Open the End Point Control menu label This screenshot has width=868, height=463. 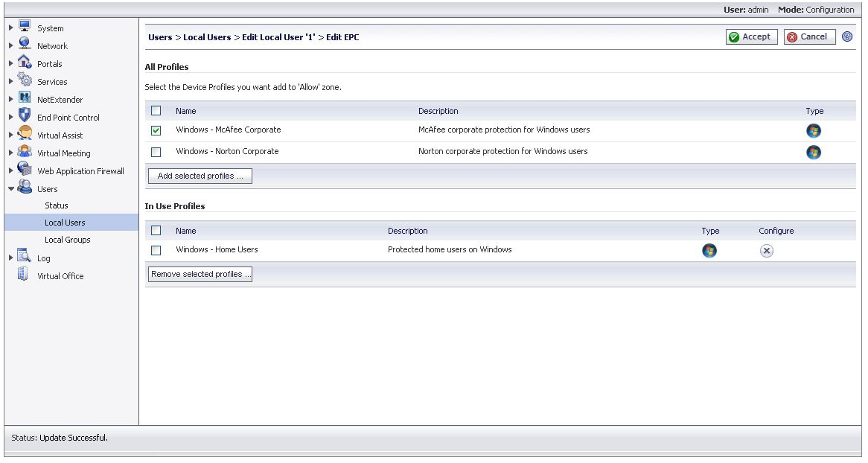[68, 118]
